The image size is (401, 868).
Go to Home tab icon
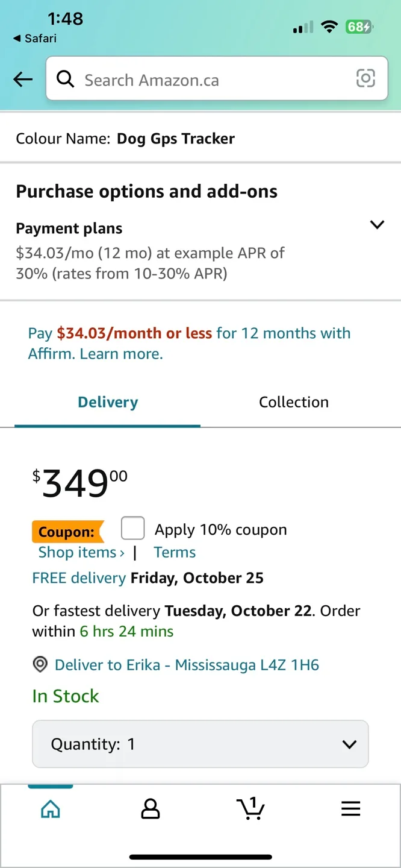[x=51, y=809]
